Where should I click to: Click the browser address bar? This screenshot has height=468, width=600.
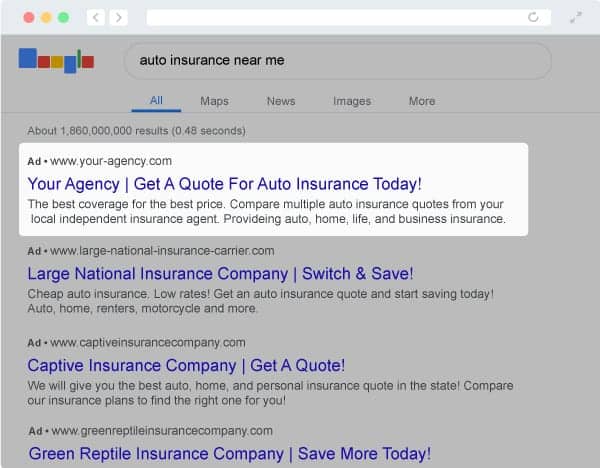(x=340, y=17)
